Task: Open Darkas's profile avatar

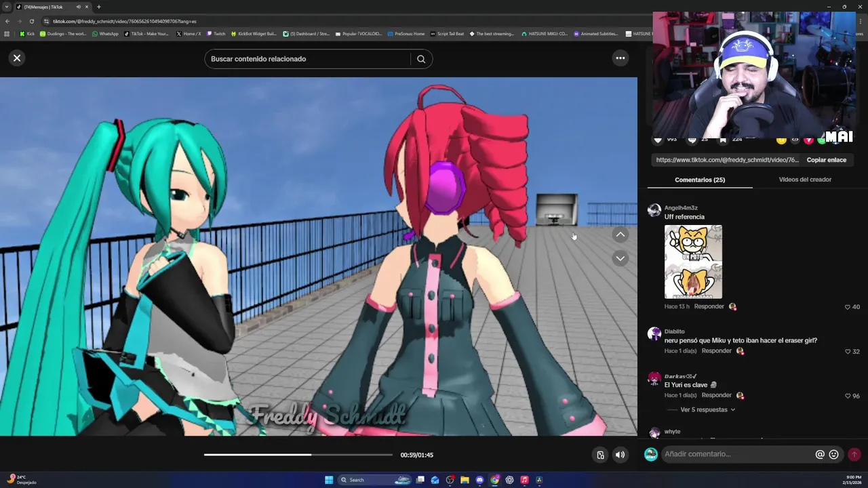Action: pos(654,378)
